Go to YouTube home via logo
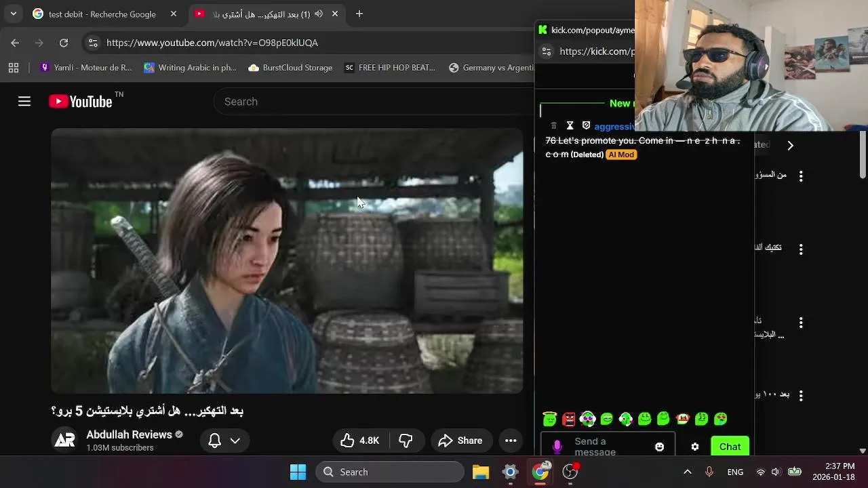 [x=80, y=102]
